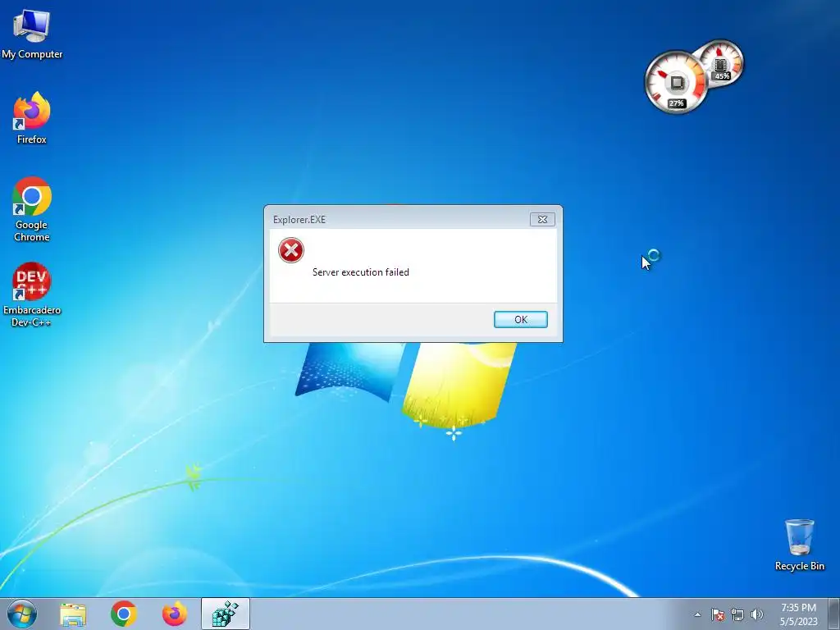Close the Explorer.EXE dialog with the X button
840x630 pixels.
(x=542, y=219)
